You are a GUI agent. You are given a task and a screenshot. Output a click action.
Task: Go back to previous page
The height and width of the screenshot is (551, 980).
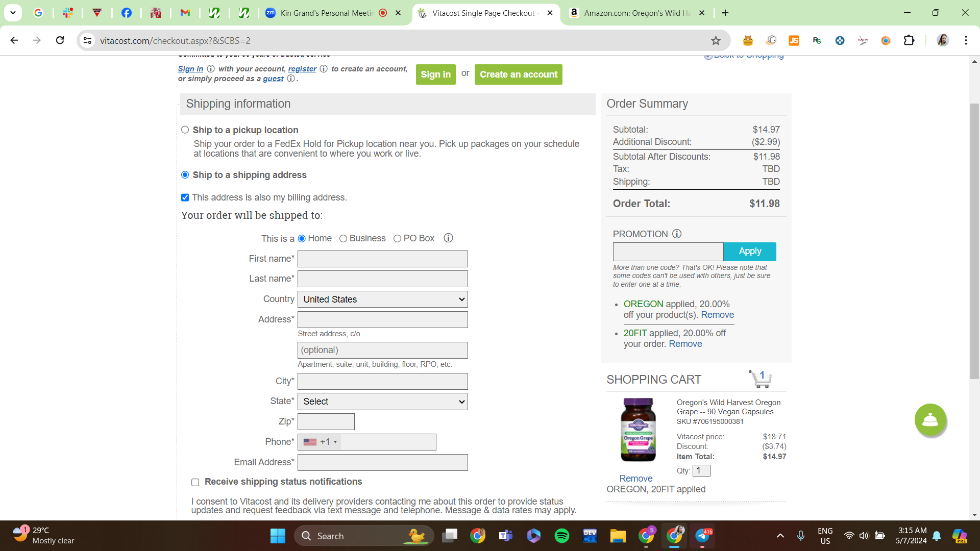point(14,40)
